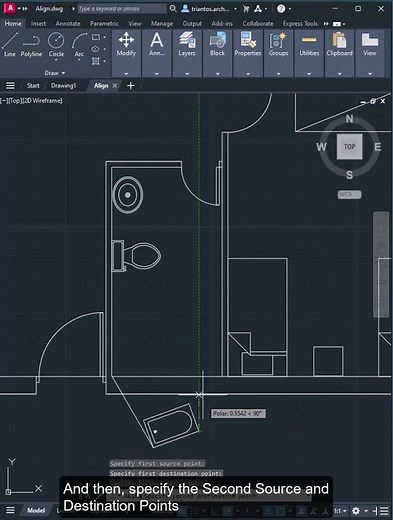Switch to the Annotate ribbon tab
Viewport: 393px width, 520px height.
pos(68,23)
